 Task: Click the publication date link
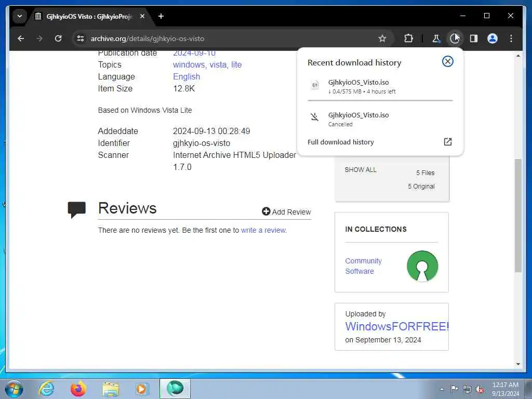pyautogui.click(x=194, y=53)
